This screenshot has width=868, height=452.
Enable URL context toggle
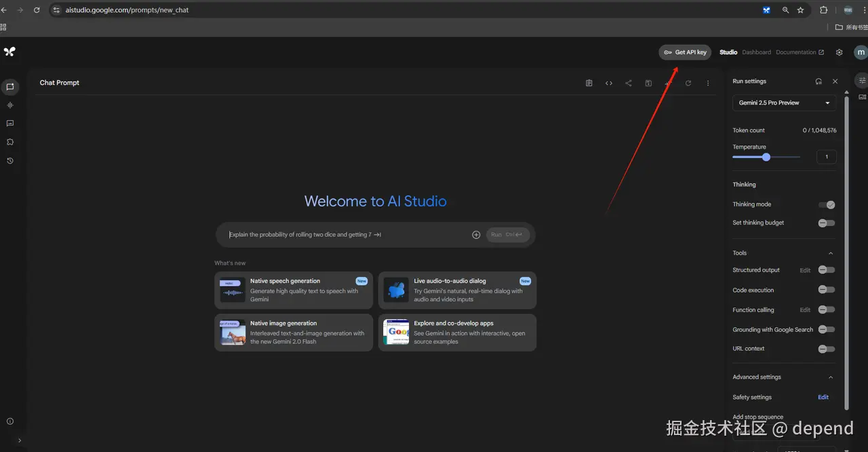pyautogui.click(x=827, y=349)
